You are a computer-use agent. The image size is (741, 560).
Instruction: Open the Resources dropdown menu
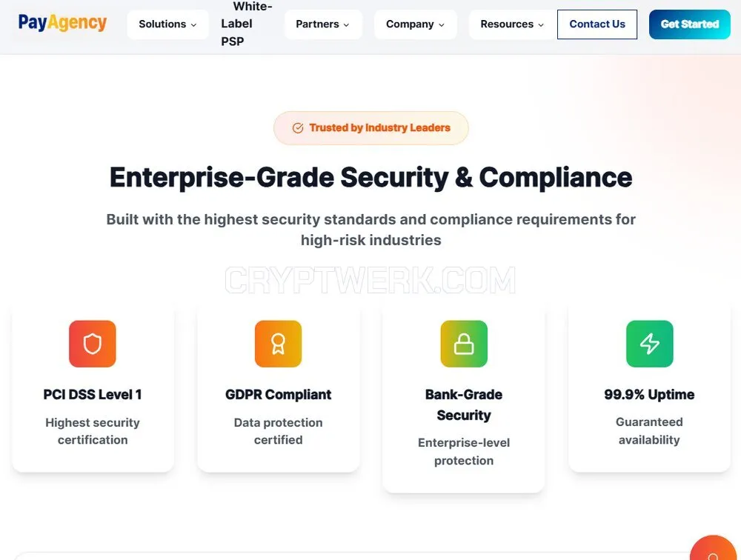pyautogui.click(x=512, y=24)
